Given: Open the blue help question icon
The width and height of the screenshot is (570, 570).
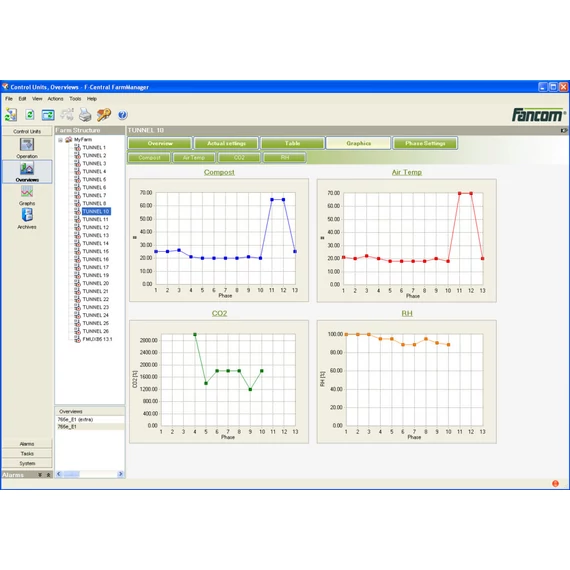Looking at the screenshot, I should click(x=123, y=115).
